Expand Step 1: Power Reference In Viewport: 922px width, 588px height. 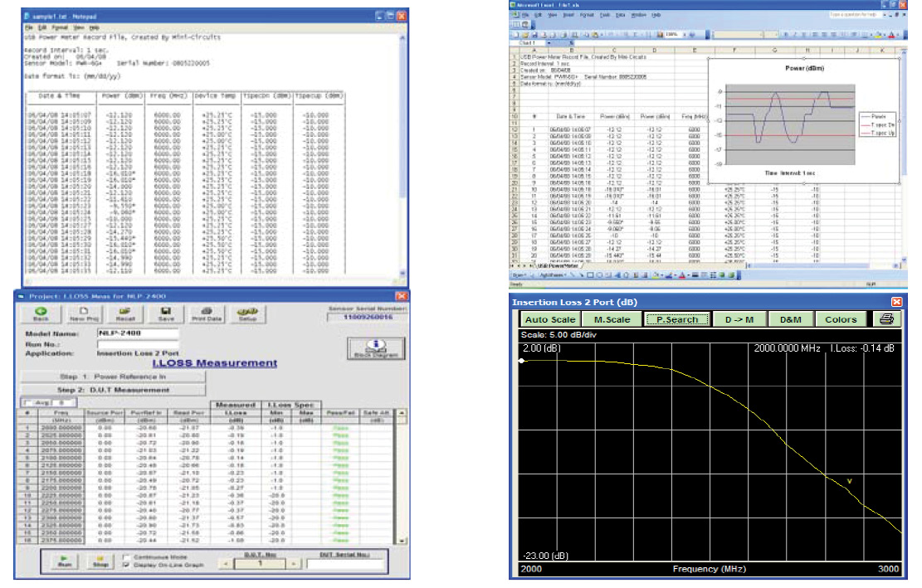[x=112, y=376]
